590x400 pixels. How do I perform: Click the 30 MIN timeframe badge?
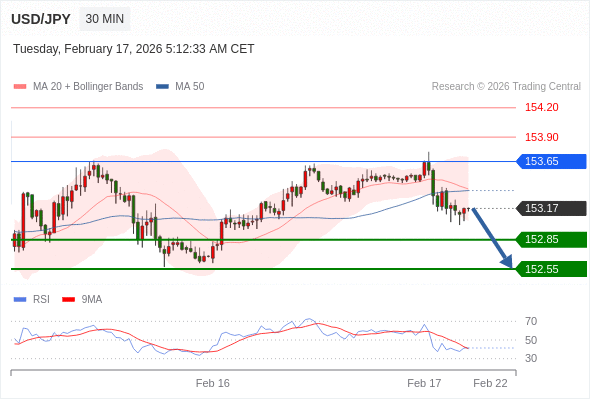point(105,19)
